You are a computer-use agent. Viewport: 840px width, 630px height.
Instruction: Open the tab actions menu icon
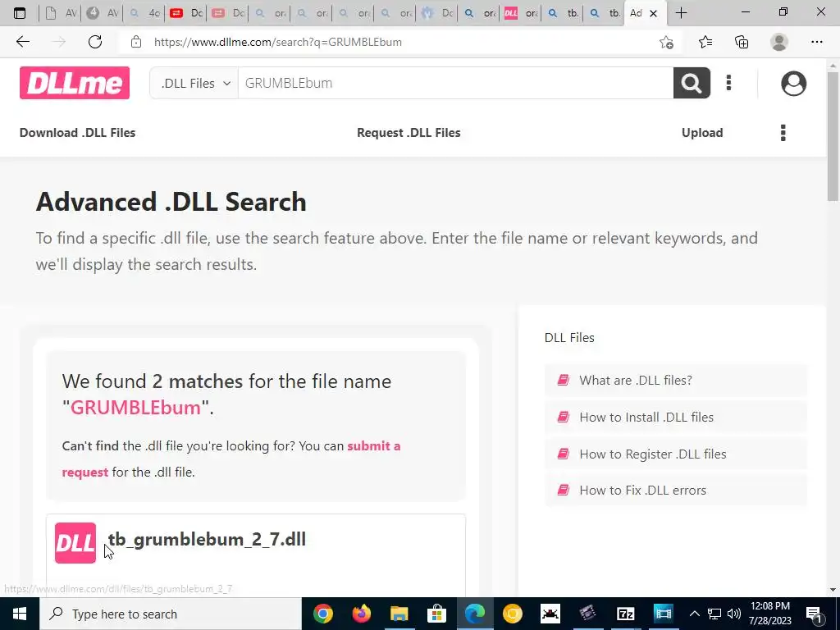click(20, 13)
